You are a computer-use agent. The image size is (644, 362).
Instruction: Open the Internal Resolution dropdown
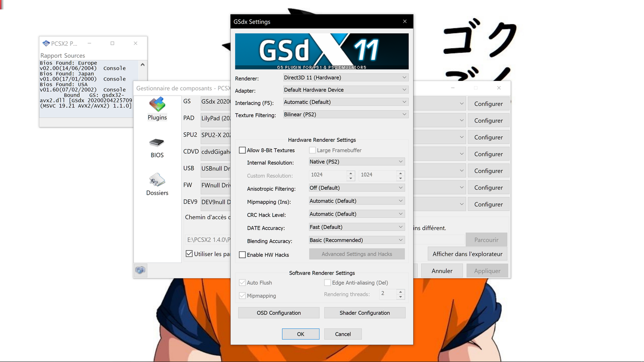(357, 162)
